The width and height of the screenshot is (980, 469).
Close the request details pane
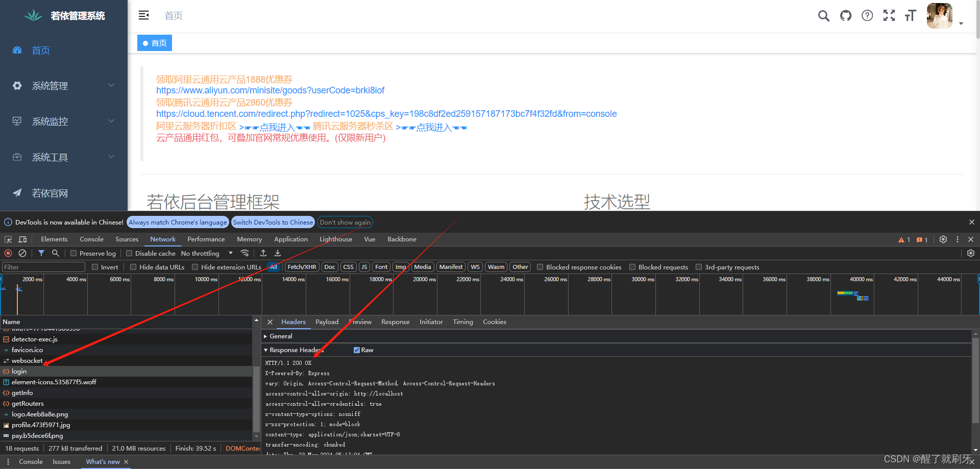(x=270, y=322)
